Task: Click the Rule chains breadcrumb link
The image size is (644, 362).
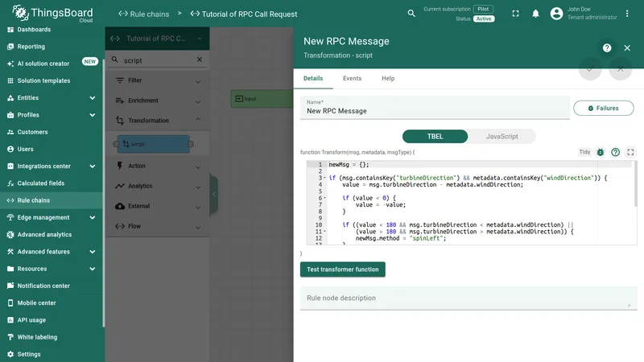Action: [144, 14]
